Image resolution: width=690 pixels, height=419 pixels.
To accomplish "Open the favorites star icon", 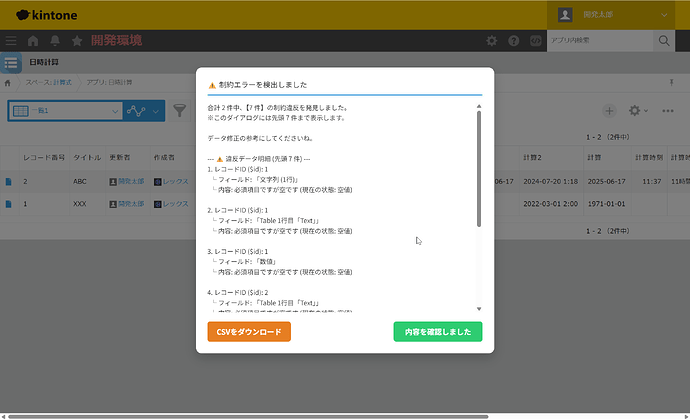I will (77, 41).
